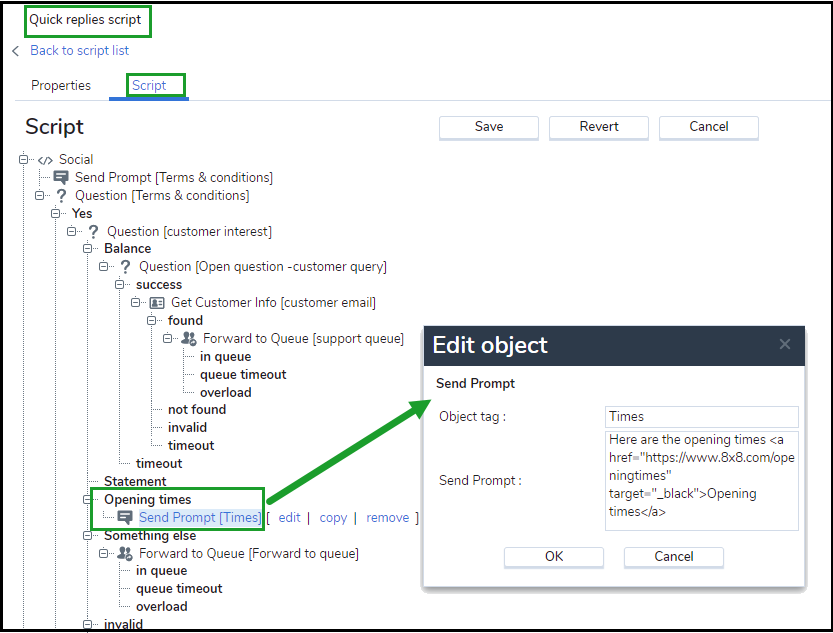Image resolution: width=833 pixels, height=633 pixels.
Task: Collapse the Yes branch
Action: 55,213
